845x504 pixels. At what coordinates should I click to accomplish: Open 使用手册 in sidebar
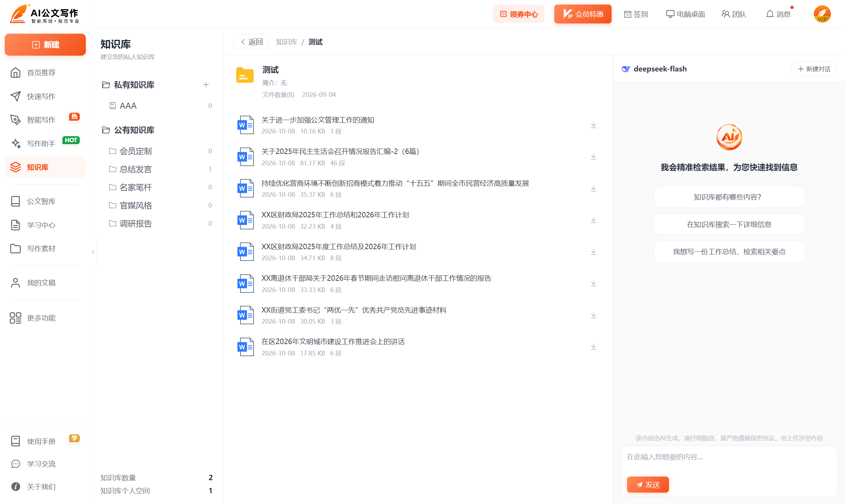[45, 441]
